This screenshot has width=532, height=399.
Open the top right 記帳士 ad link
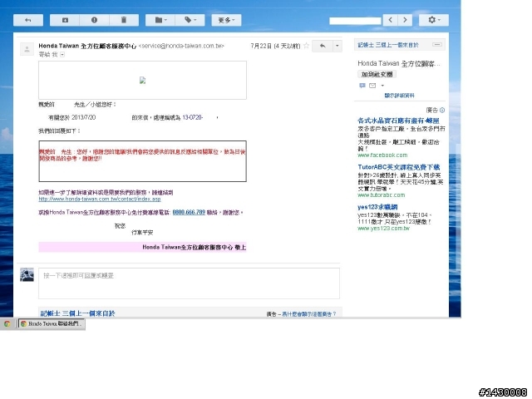[x=388, y=45]
